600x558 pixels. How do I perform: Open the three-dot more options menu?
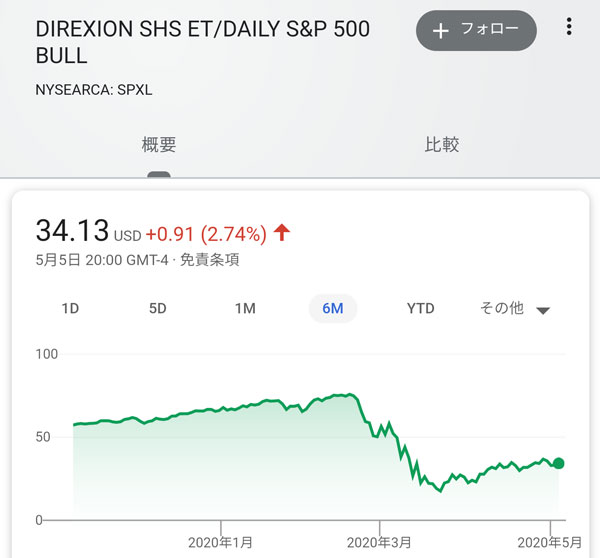570,30
